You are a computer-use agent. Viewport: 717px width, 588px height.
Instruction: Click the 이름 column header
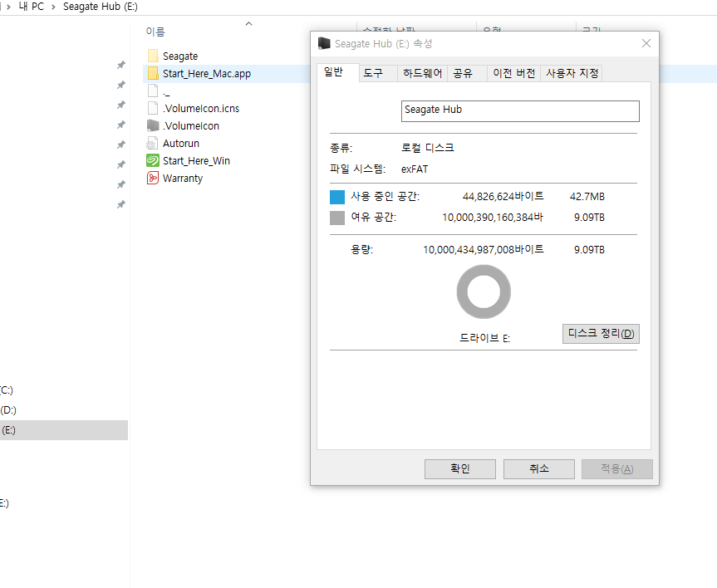tap(155, 31)
